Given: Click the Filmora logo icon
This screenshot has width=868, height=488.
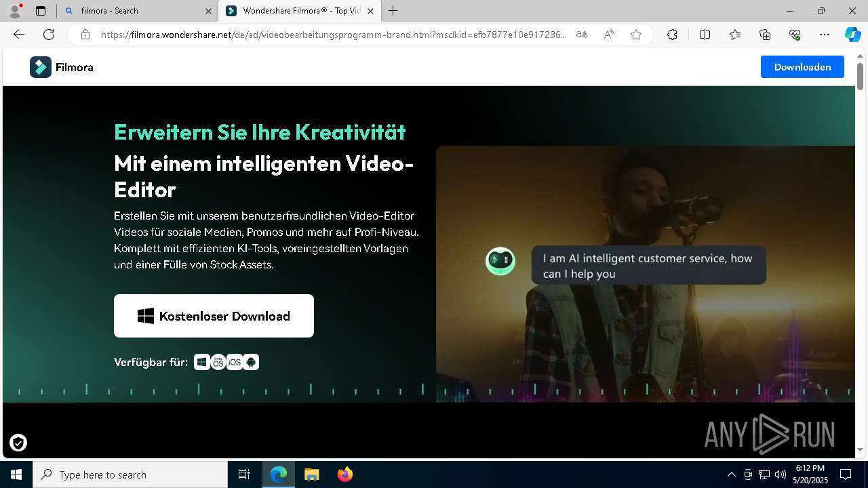Looking at the screenshot, I should tap(41, 67).
